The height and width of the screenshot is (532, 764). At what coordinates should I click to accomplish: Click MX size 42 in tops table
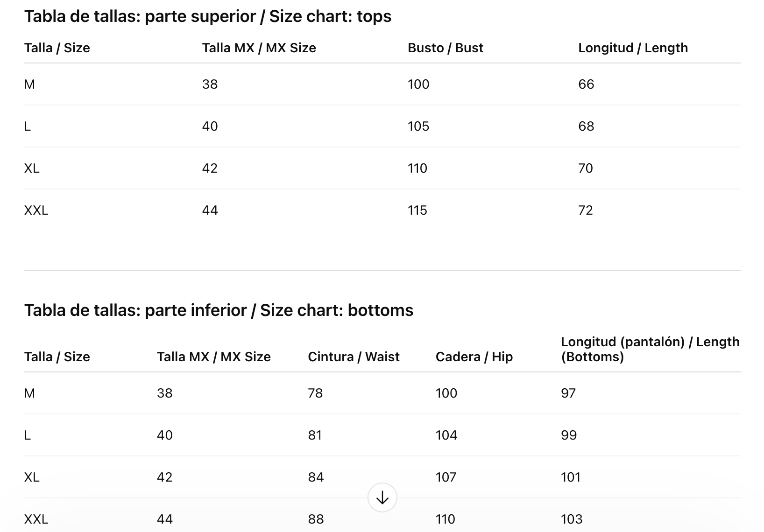(x=210, y=168)
